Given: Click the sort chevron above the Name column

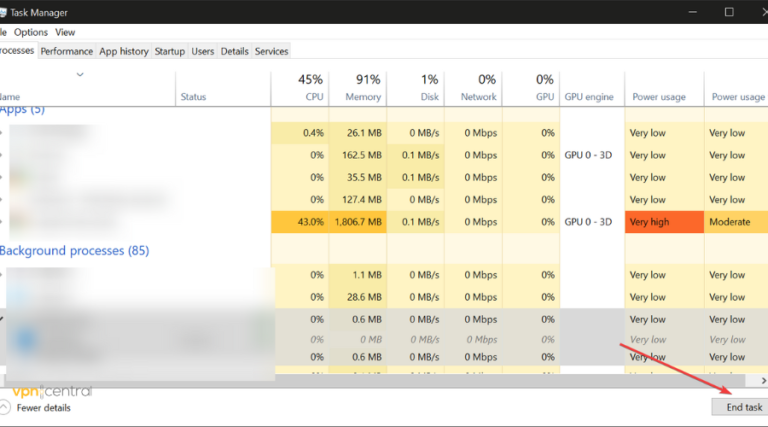Looking at the screenshot, I should point(80,74).
